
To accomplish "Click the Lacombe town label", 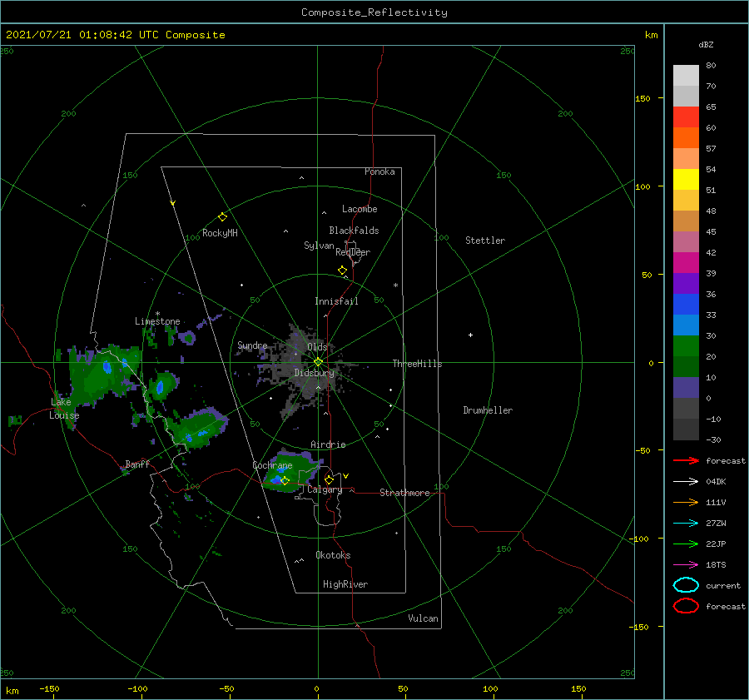I will [360, 209].
